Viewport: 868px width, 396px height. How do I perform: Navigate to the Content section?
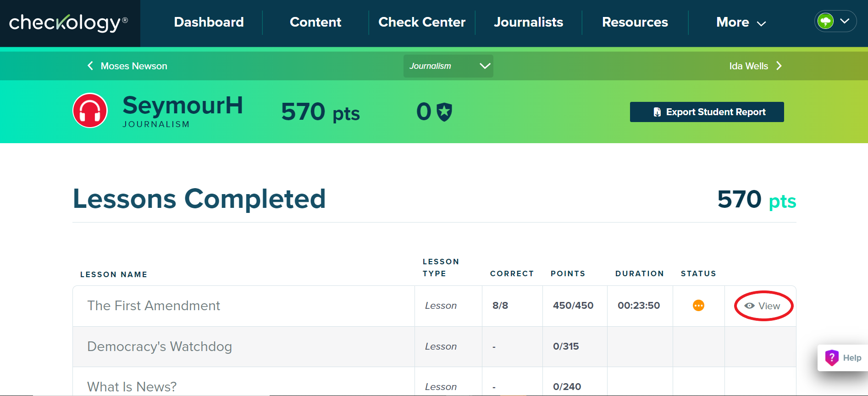[x=315, y=22]
